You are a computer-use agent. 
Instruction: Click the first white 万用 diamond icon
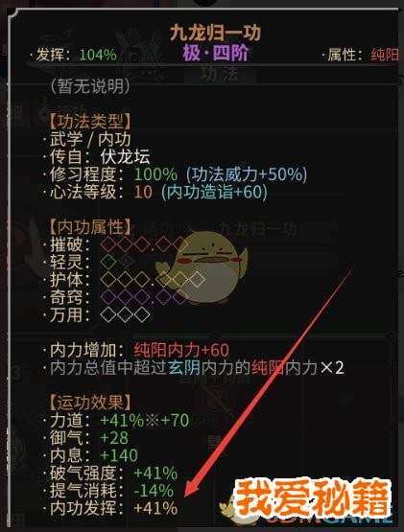108,314
